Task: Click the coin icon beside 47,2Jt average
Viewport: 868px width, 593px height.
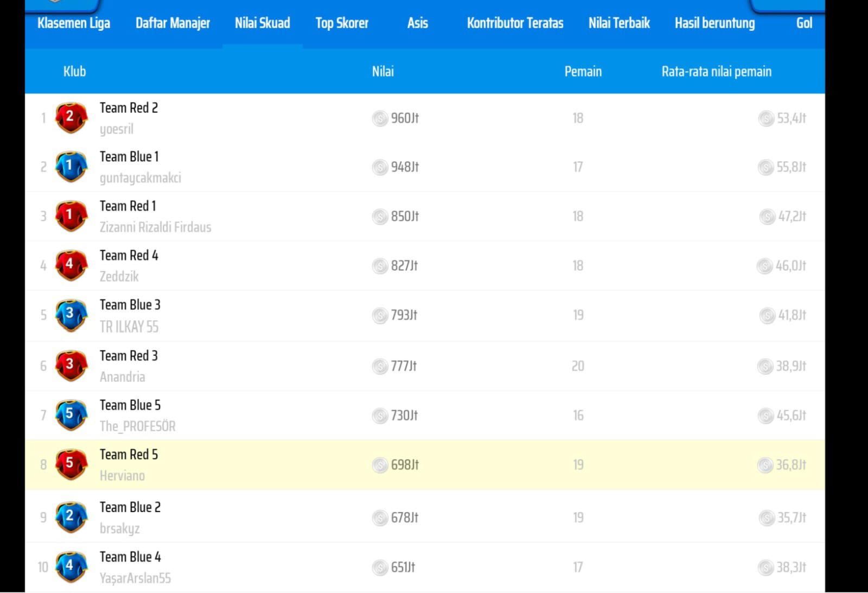Action: tap(767, 216)
